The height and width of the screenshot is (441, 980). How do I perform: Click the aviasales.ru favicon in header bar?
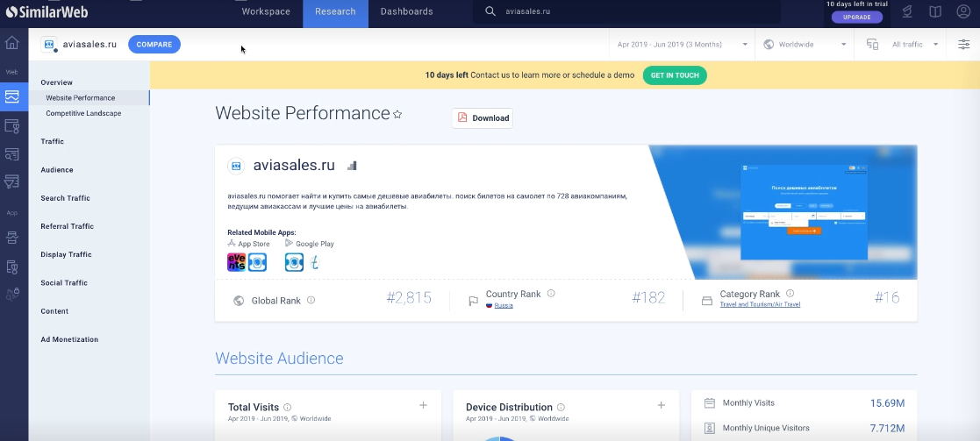49,45
